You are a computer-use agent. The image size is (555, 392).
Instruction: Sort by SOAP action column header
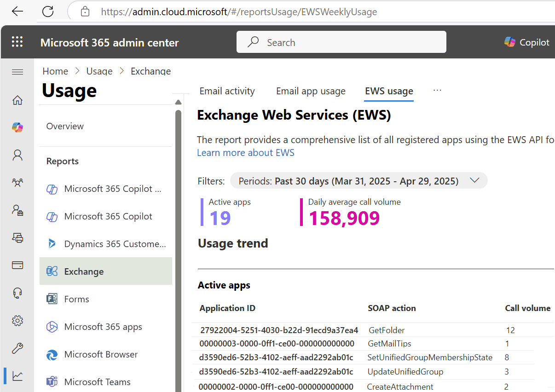392,308
